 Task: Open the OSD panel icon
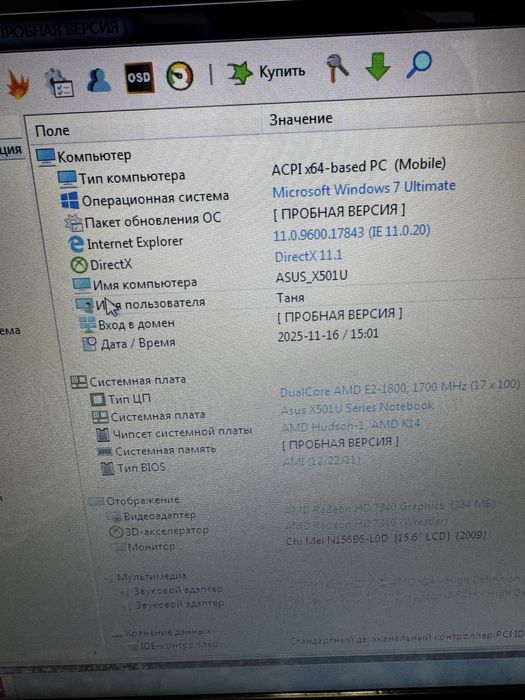[x=139, y=77]
